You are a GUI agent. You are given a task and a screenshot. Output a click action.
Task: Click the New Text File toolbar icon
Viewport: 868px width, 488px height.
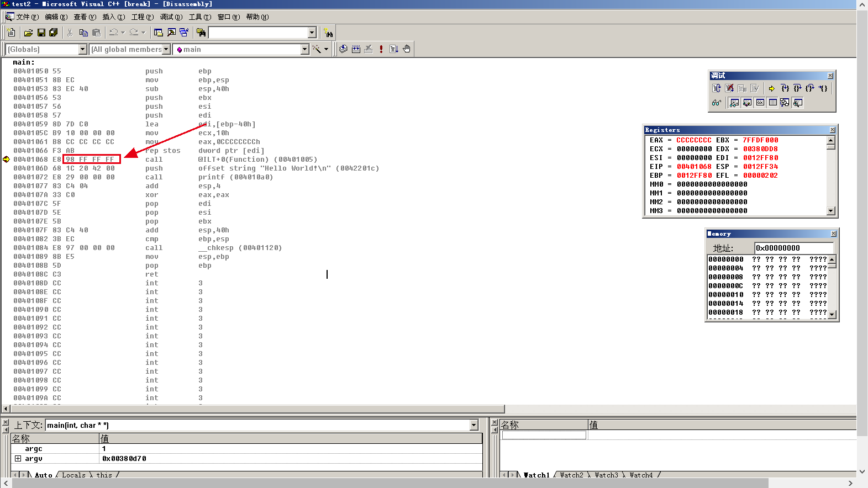tap(11, 33)
